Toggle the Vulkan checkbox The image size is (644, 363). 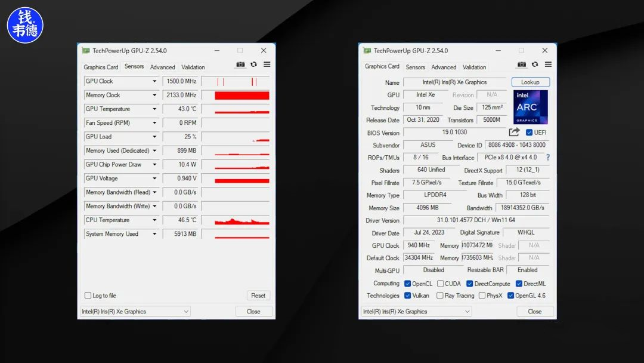pyautogui.click(x=407, y=296)
